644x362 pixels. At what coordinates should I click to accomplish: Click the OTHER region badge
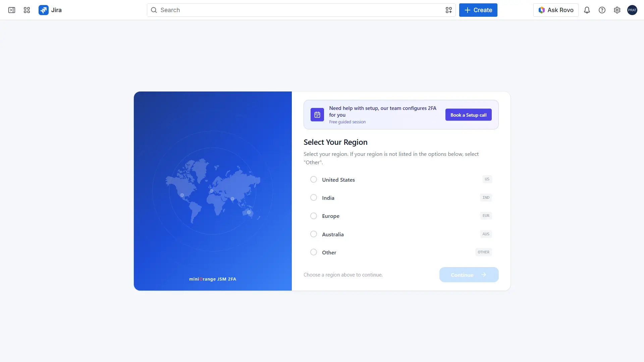pos(484,252)
